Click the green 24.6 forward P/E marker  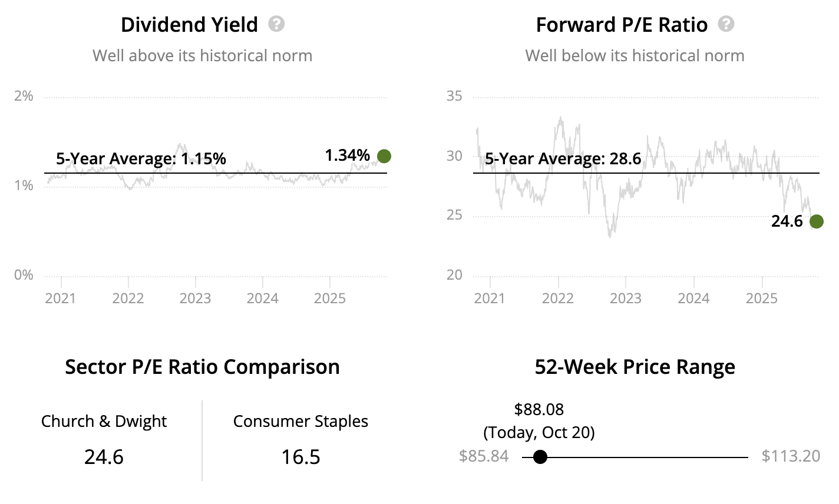point(816,221)
